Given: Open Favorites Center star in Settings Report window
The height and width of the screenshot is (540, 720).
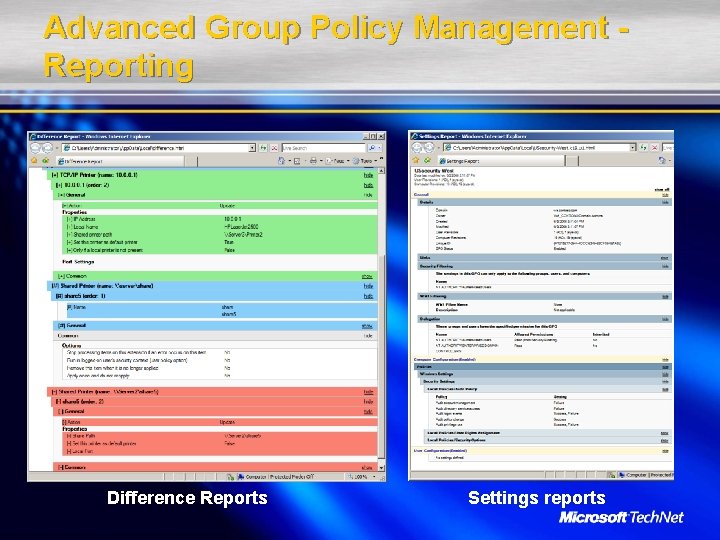Looking at the screenshot, I should click(x=416, y=160).
